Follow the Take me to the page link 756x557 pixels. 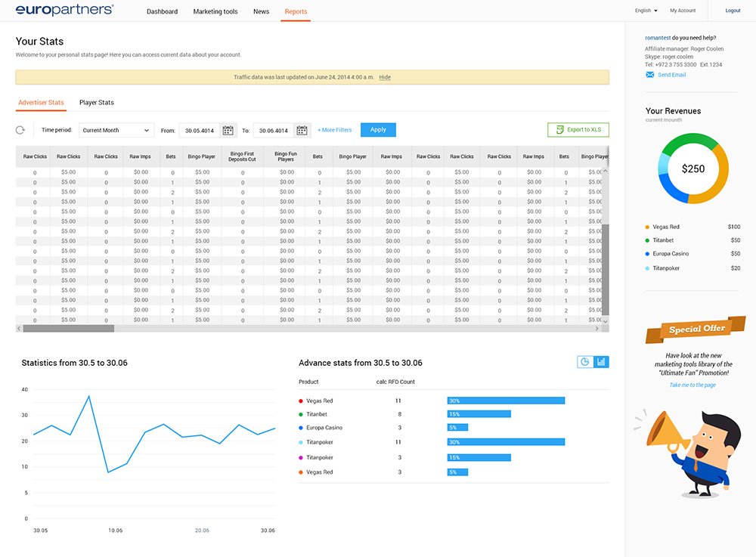tap(692, 385)
